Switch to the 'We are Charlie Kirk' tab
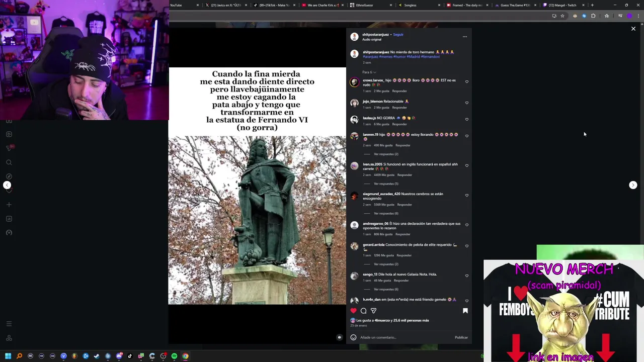 click(x=323, y=5)
